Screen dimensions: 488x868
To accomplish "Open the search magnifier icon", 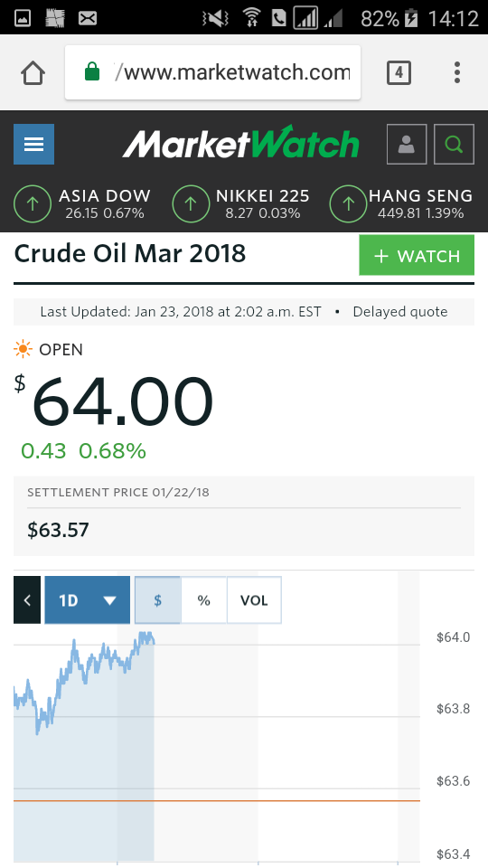I will 454,145.
